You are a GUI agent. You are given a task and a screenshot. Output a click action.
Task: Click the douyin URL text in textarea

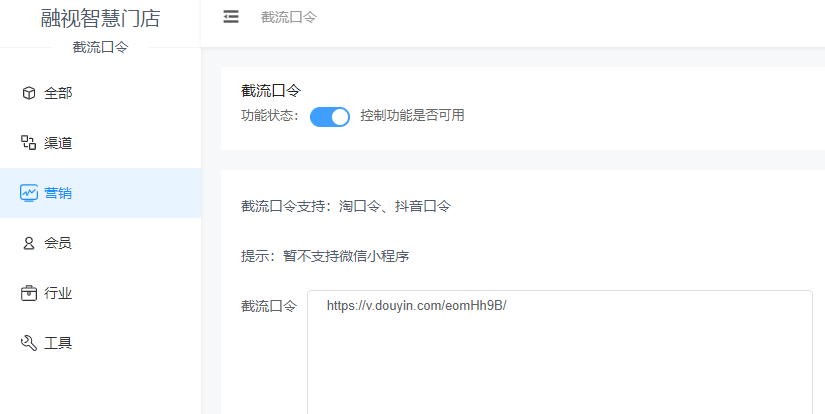(x=416, y=306)
